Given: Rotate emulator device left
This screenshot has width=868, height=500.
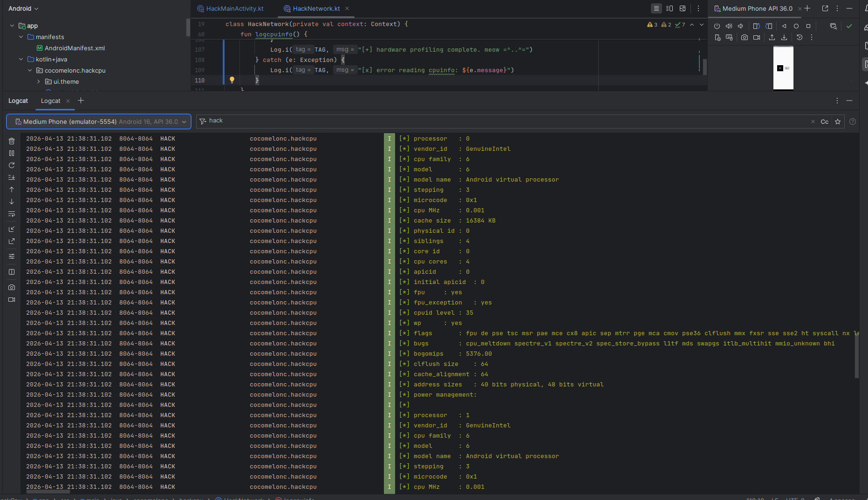Looking at the screenshot, I should [x=756, y=26].
